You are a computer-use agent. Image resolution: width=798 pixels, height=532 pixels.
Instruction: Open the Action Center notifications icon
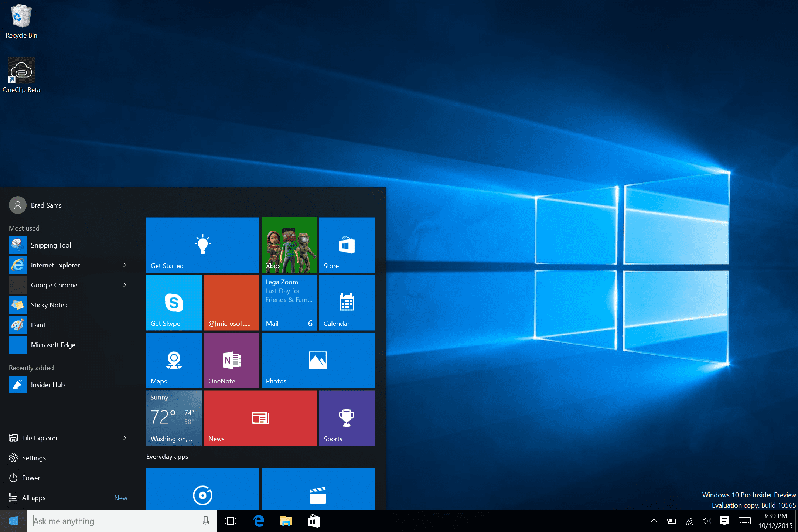(724, 521)
